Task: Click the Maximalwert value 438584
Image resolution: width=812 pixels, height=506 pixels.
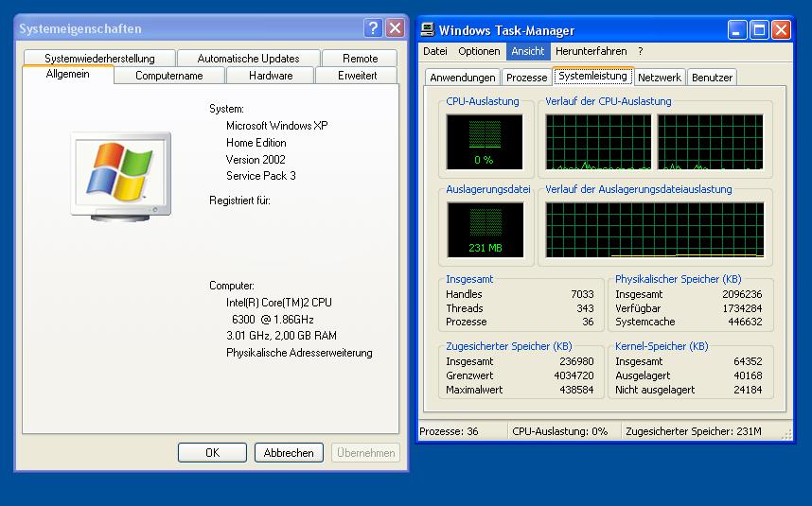Action: pos(576,390)
